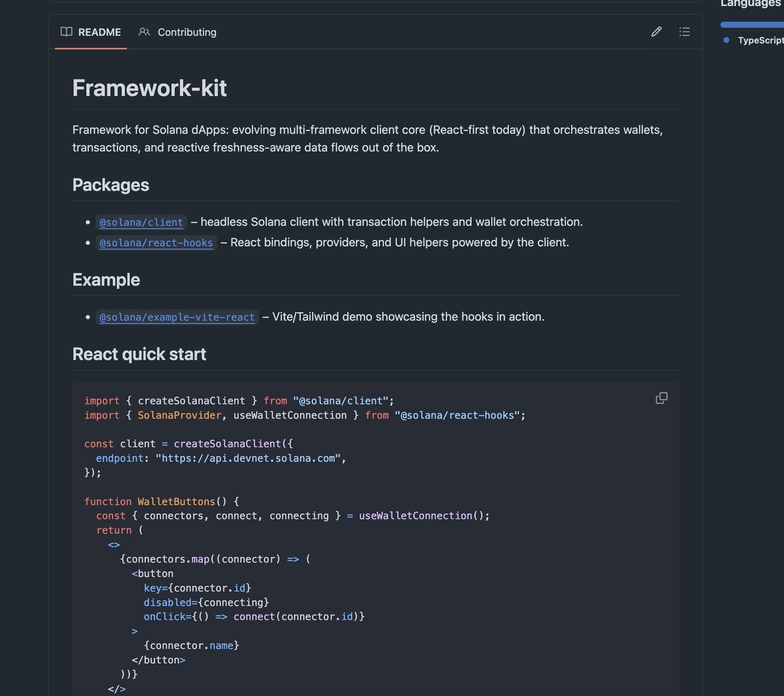Click the createSolanaClient import line

(239, 401)
